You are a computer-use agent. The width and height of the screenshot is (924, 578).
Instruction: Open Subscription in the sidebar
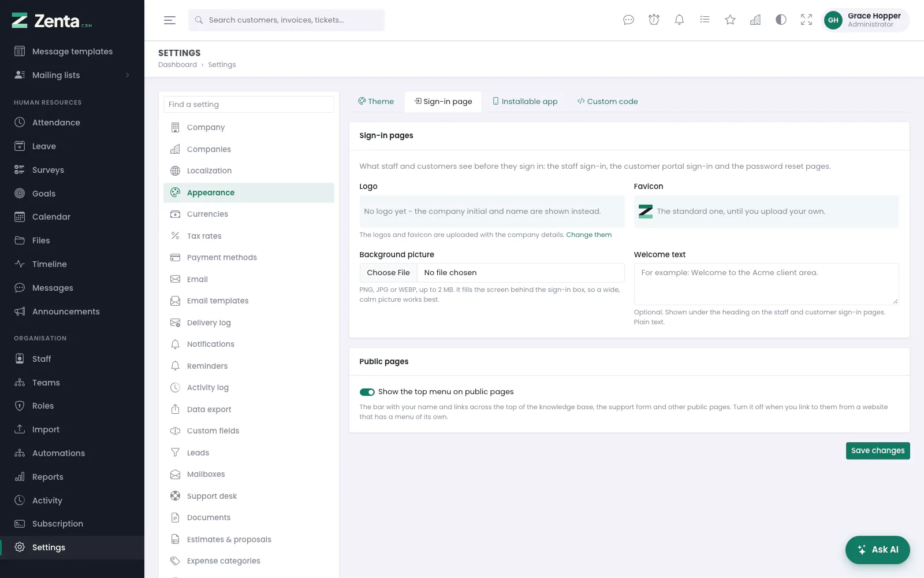[72, 524]
